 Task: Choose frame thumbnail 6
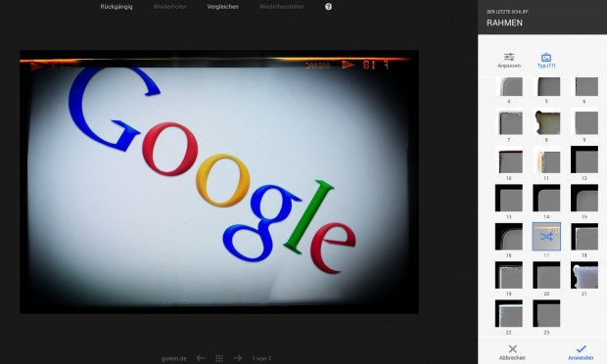[x=584, y=86]
